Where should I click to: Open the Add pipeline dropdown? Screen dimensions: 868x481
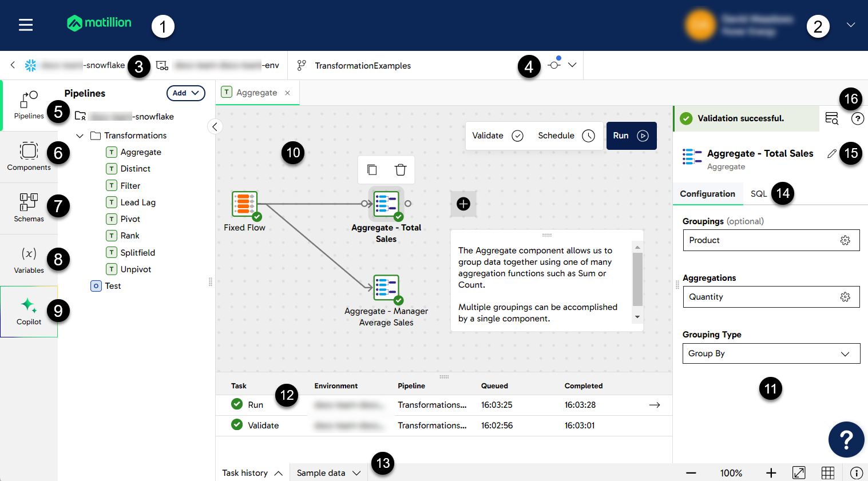click(186, 93)
